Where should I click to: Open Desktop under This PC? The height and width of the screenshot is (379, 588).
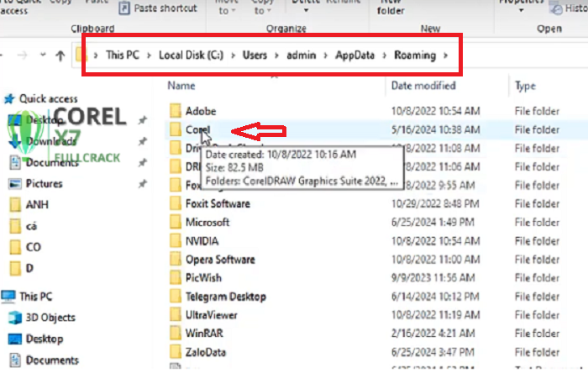pyautogui.click(x=45, y=339)
